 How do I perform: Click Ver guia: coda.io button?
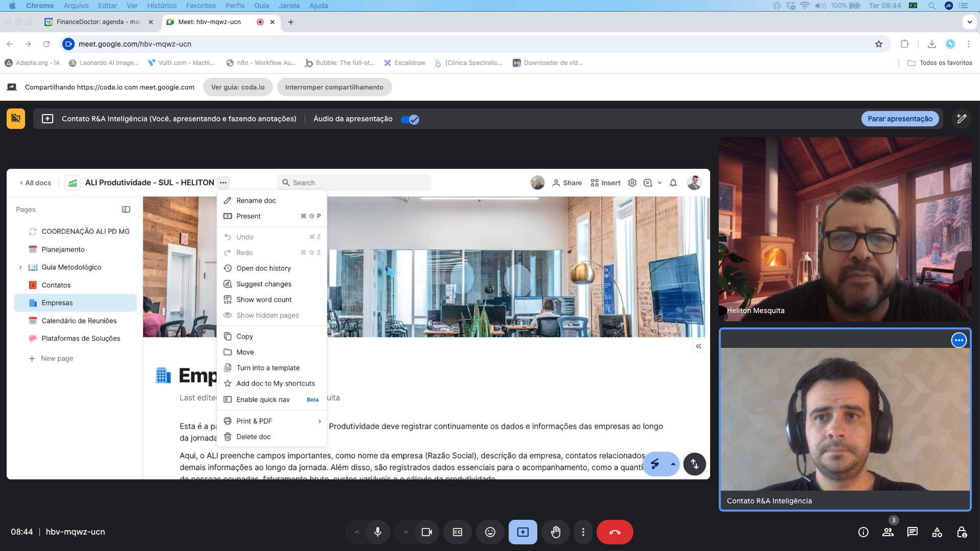[238, 87]
